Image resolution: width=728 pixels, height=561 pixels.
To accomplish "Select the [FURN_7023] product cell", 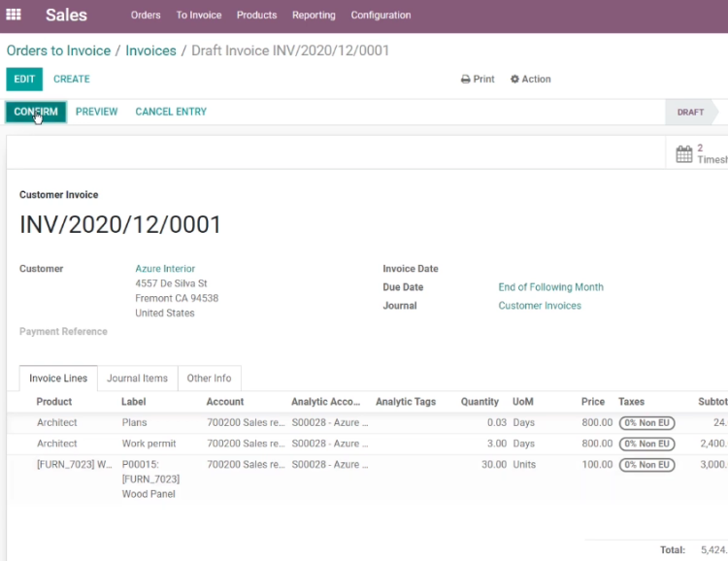I will click(75, 464).
